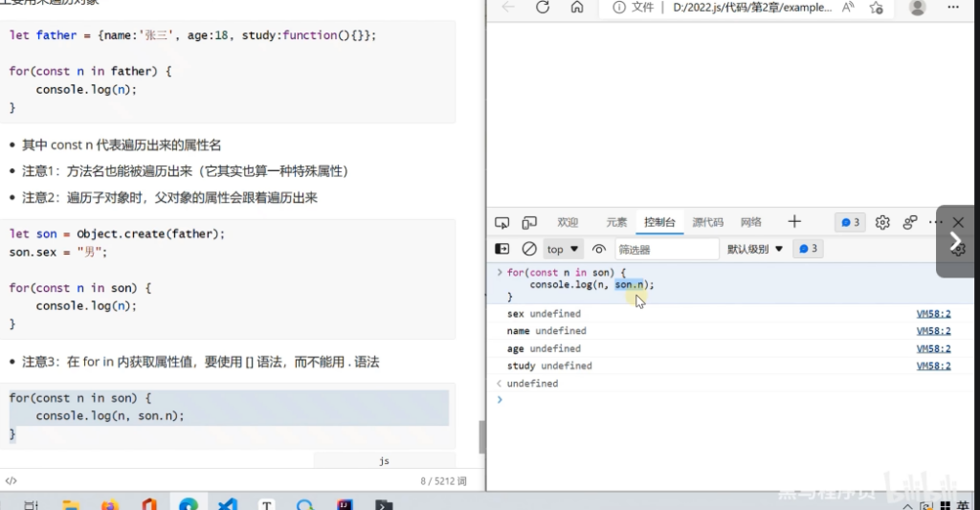Click the 8 / 5212 词 word count

click(443, 480)
